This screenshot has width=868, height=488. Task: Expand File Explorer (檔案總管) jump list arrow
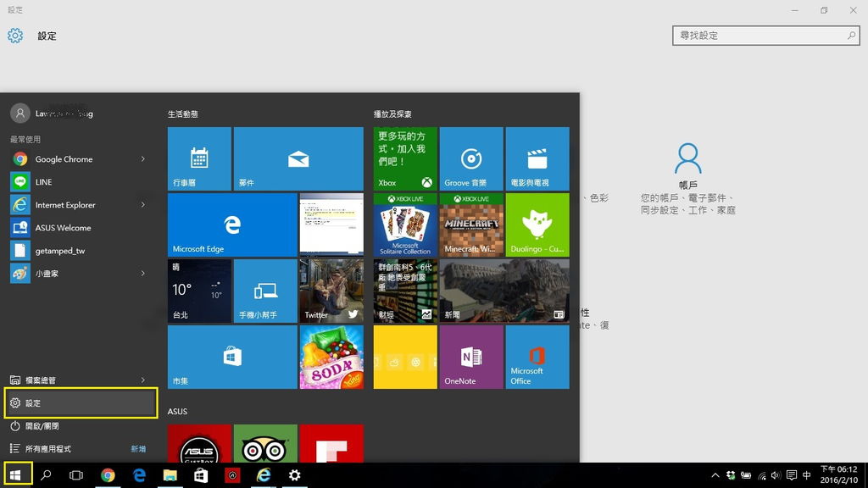[x=142, y=380]
